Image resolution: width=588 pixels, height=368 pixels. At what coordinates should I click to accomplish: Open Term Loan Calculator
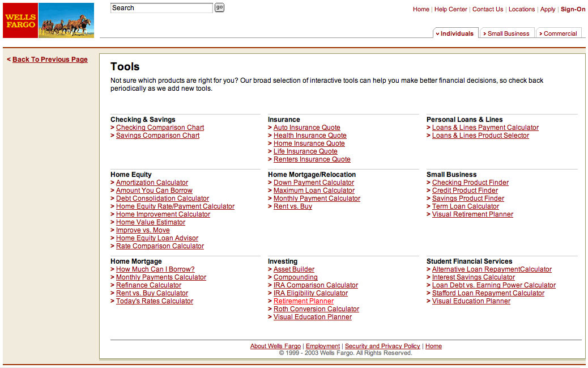(x=466, y=206)
